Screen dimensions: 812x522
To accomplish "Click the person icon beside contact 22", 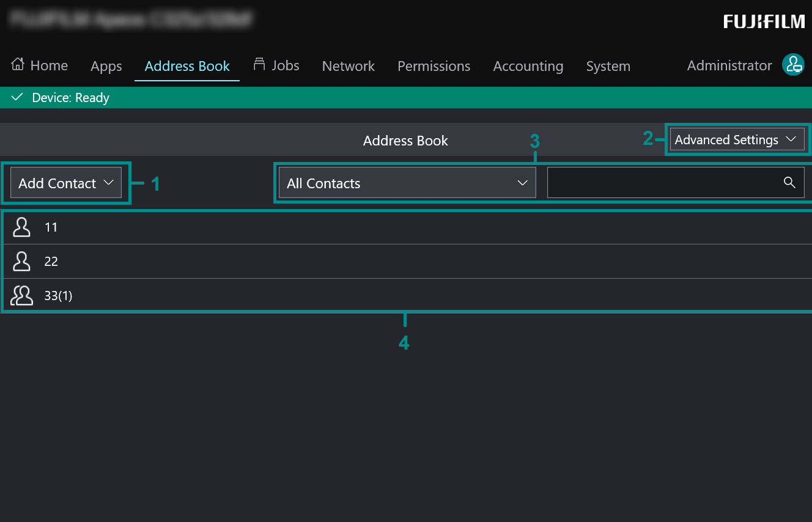I will point(21,261).
